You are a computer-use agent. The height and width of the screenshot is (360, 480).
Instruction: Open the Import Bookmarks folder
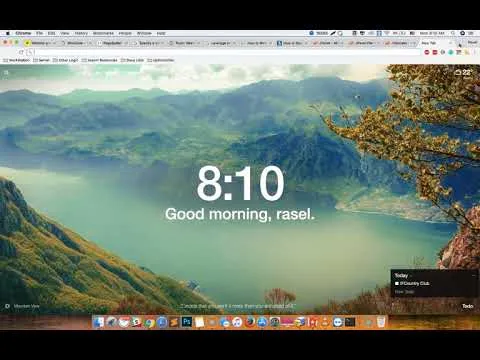(100, 60)
